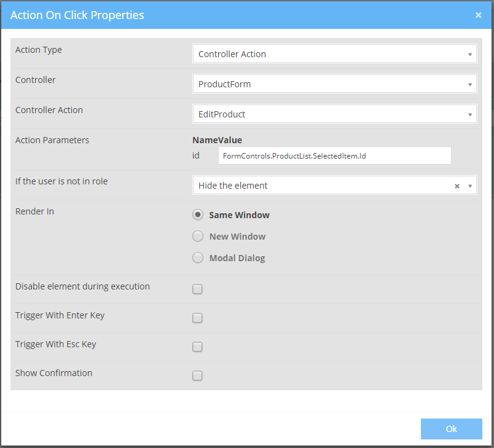494x448 pixels.
Task: Select the Same Window radio button
Action: (198, 215)
